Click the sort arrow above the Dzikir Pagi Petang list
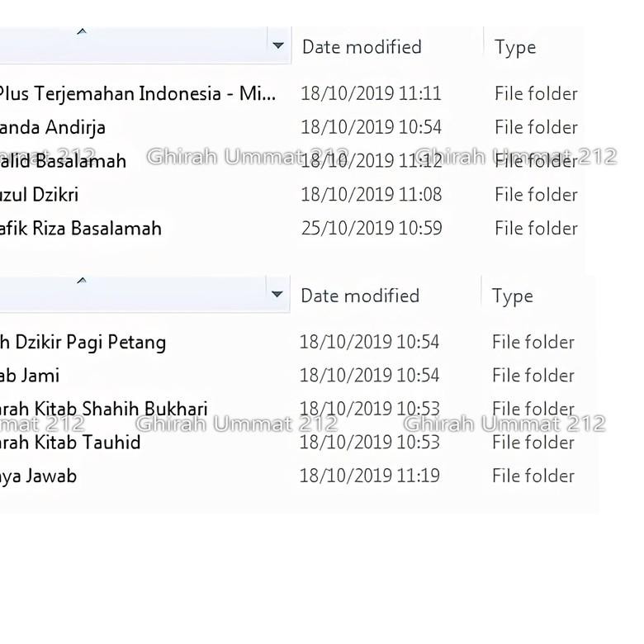The width and height of the screenshot is (644, 644). point(81,281)
